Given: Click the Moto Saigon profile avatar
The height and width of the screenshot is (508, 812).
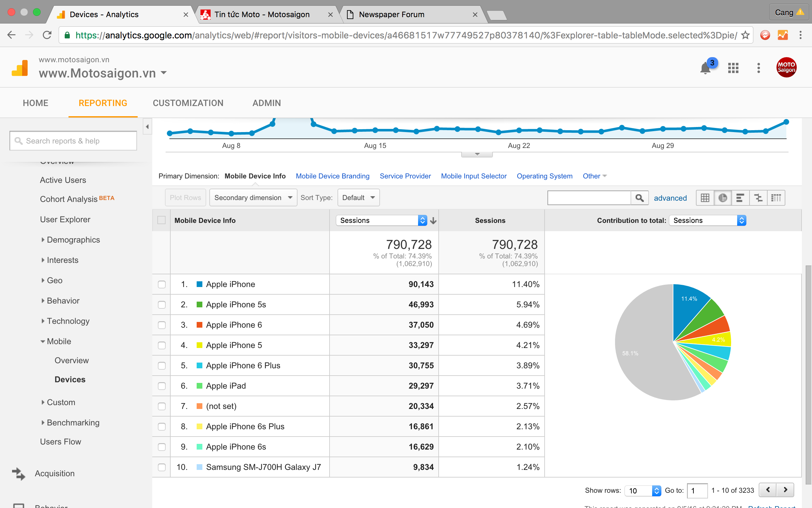Looking at the screenshot, I should [786, 67].
